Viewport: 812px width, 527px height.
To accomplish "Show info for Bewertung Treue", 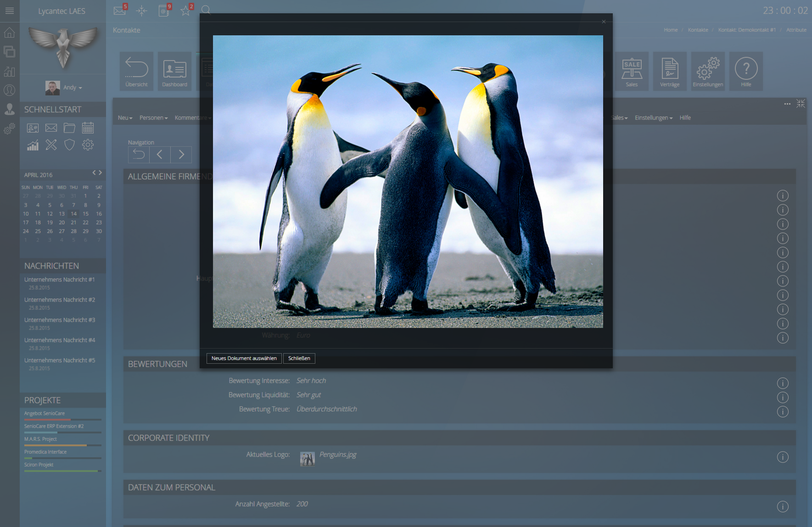I will coord(783,411).
